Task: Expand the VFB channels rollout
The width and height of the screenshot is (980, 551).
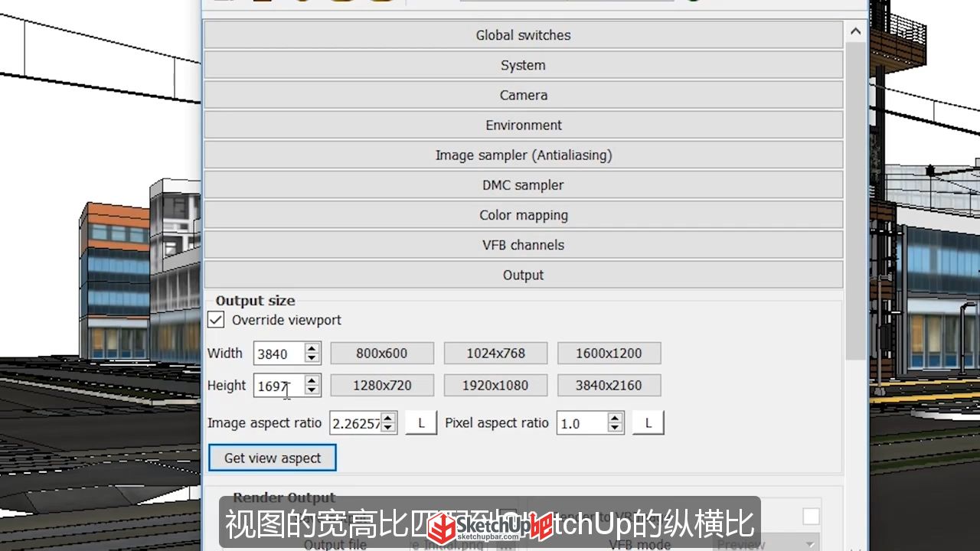Action: pyautogui.click(x=523, y=245)
